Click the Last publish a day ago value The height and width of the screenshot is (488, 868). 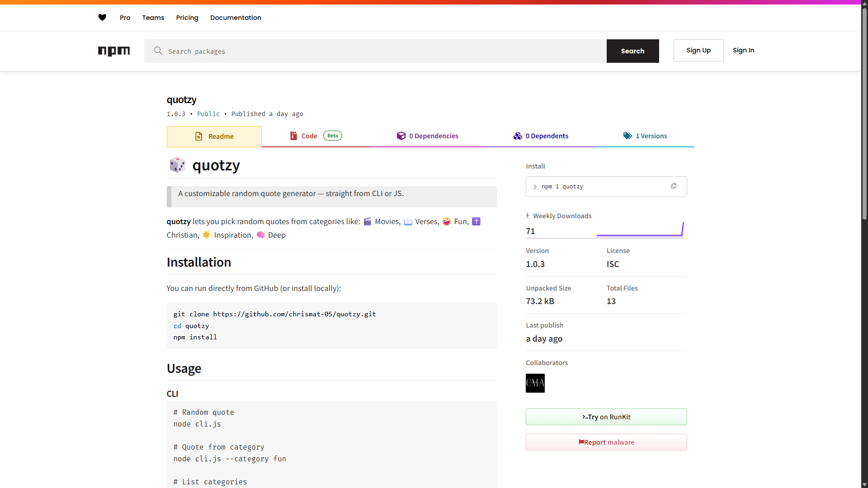coord(544,339)
